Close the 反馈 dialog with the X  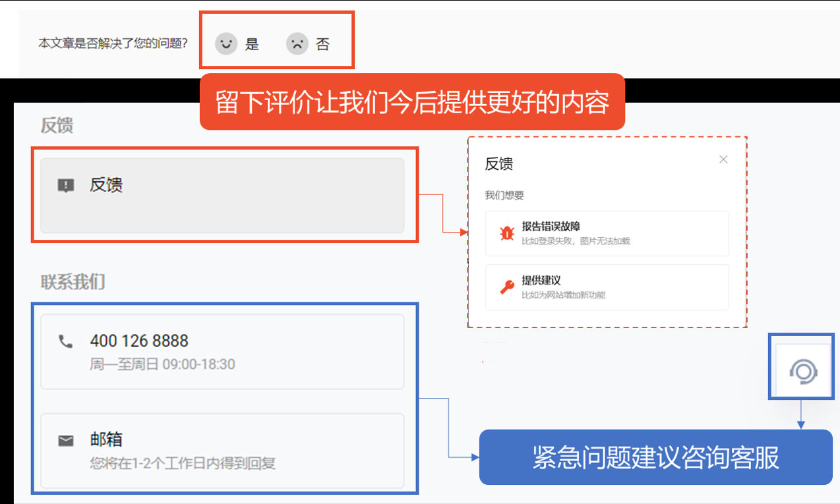point(723,159)
